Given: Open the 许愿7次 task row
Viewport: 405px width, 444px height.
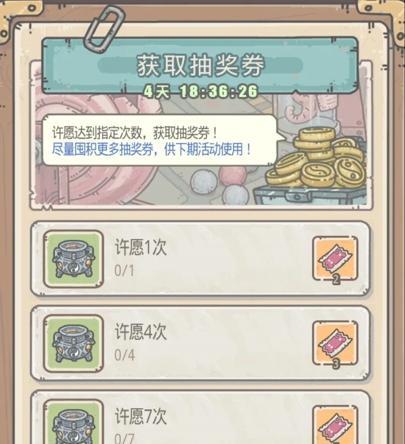Looking at the screenshot, I should tap(200, 417).
